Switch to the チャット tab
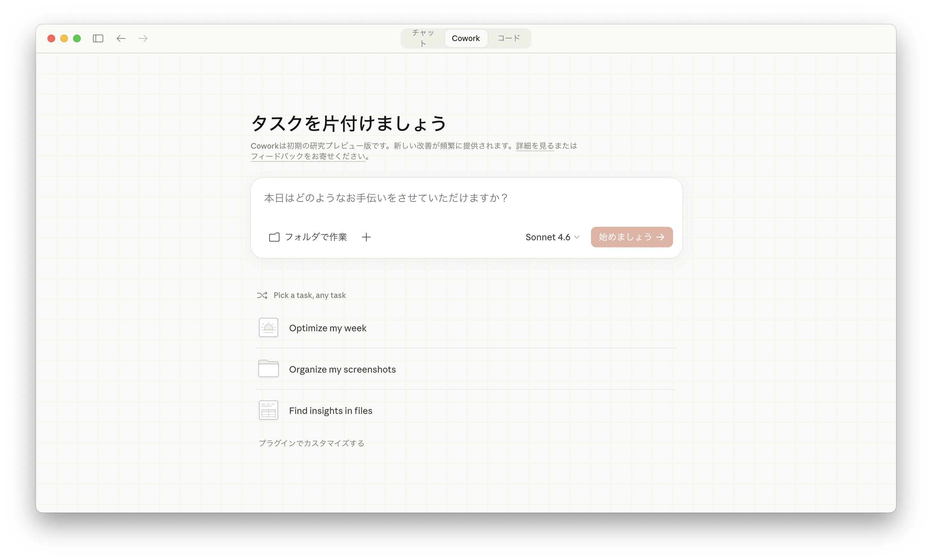932x560 pixels. tap(423, 38)
